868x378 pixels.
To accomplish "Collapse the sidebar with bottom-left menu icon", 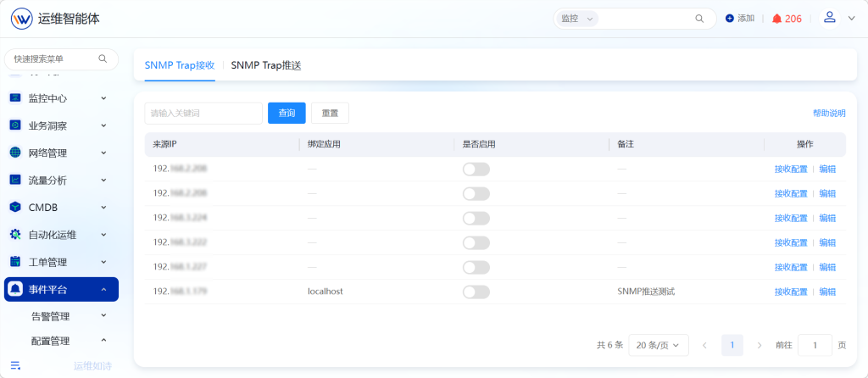I will pyautogui.click(x=15, y=365).
